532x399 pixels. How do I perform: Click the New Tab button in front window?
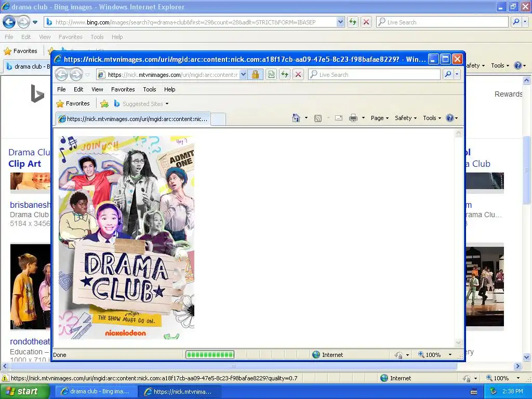click(218, 119)
